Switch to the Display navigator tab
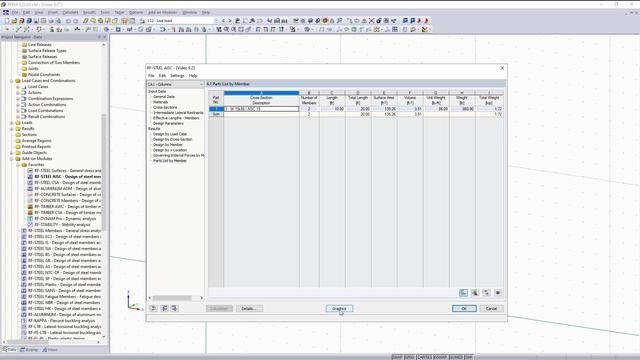640x360 pixels. [x=29, y=350]
